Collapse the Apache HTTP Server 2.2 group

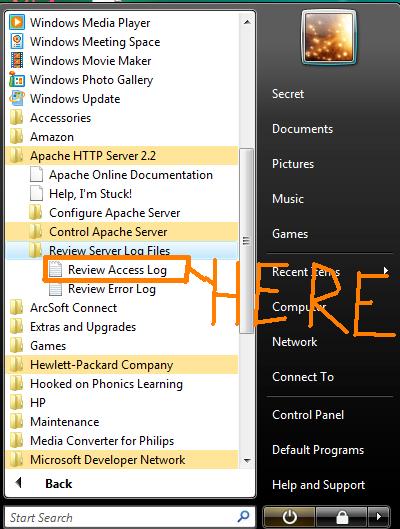(122, 156)
